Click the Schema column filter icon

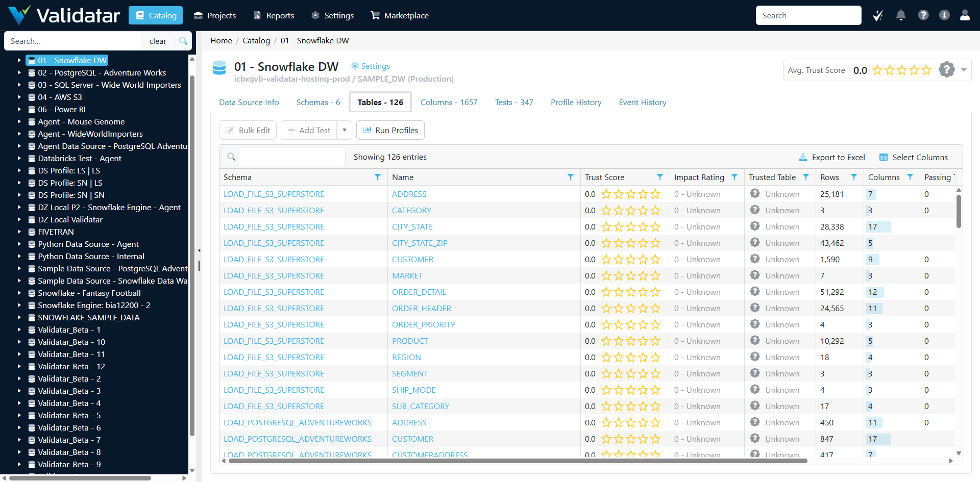378,177
